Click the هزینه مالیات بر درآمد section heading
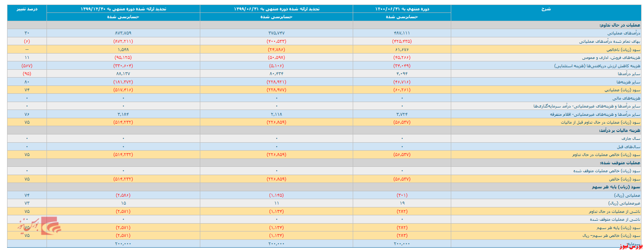644x251 pixels. click(617, 130)
